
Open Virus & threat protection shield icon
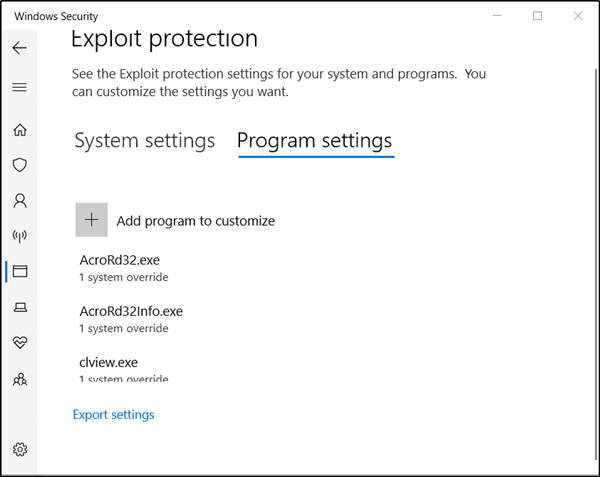tap(19, 165)
